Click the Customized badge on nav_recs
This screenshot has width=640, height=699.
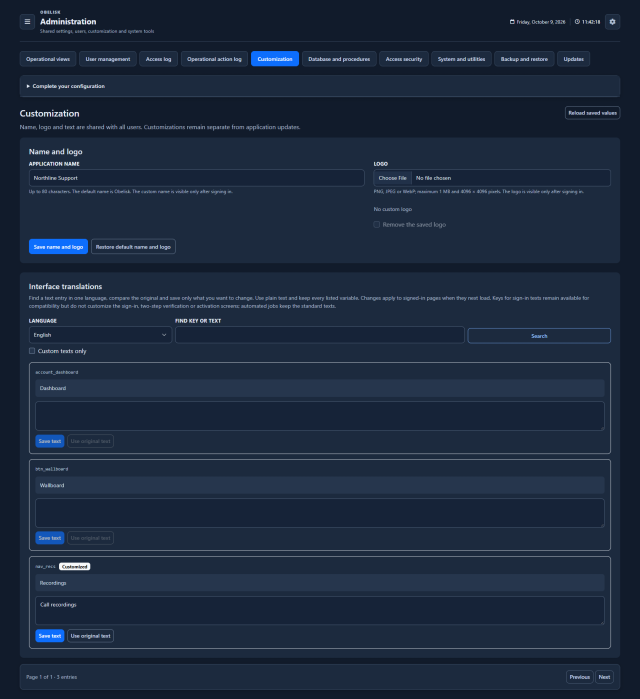pos(74,567)
